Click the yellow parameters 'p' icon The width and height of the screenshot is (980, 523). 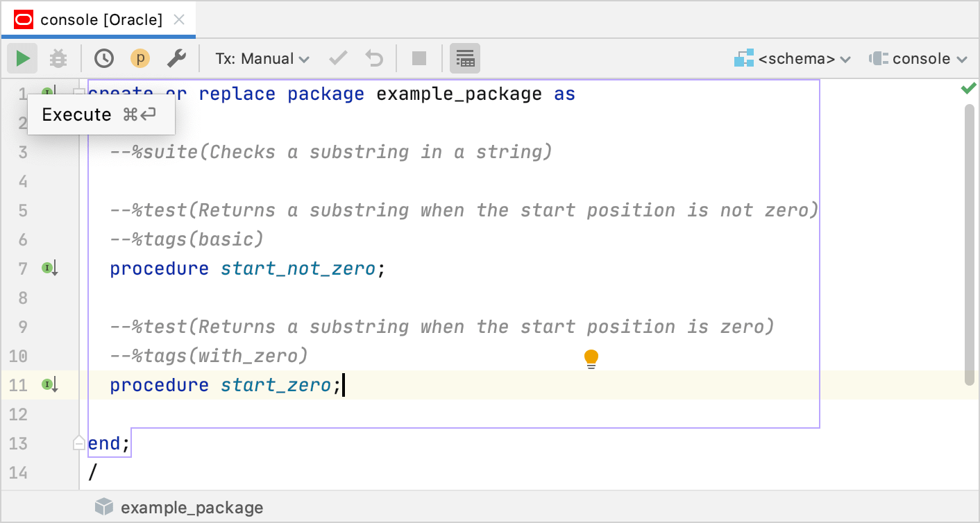[140, 58]
